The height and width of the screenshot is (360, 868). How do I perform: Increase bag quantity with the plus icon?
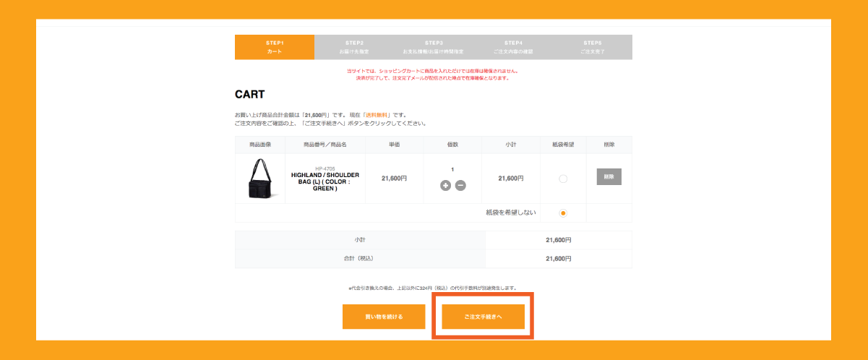tap(445, 186)
